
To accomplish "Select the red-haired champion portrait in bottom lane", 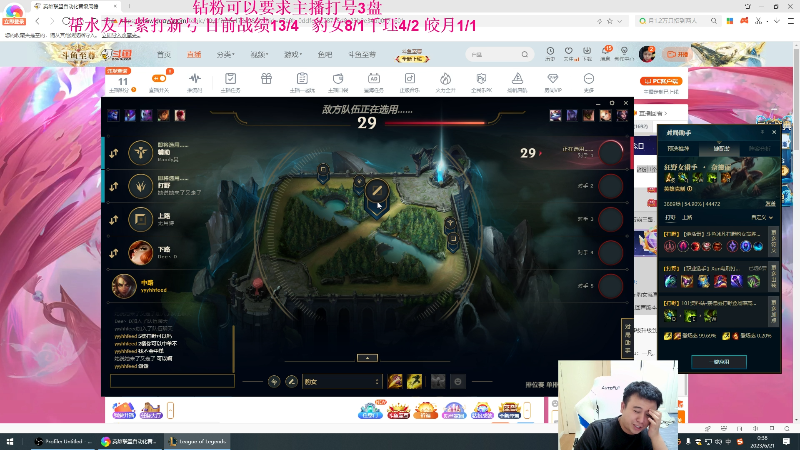I will (x=140, y=253).
